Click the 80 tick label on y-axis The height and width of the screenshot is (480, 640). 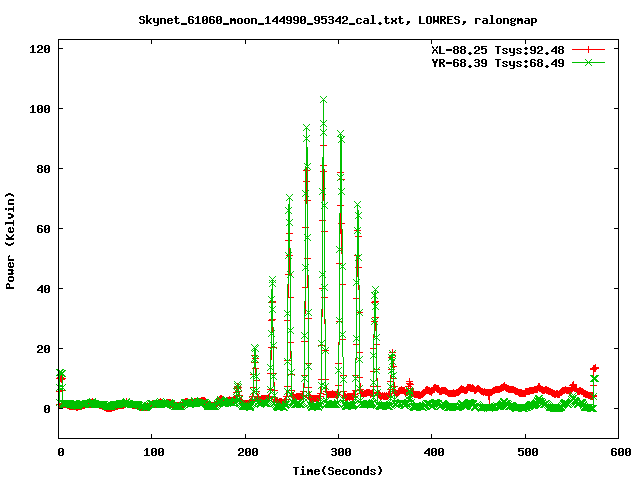(44, 168)
